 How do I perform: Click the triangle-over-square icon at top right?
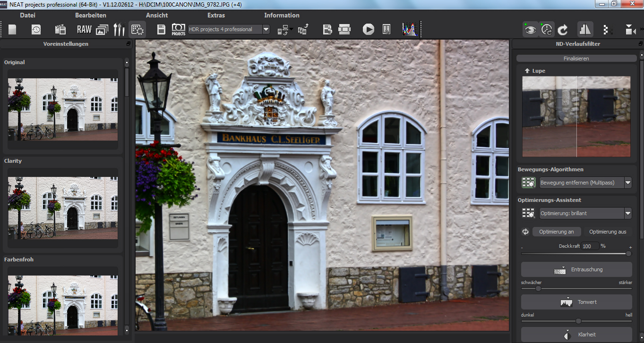coord(631,29)
